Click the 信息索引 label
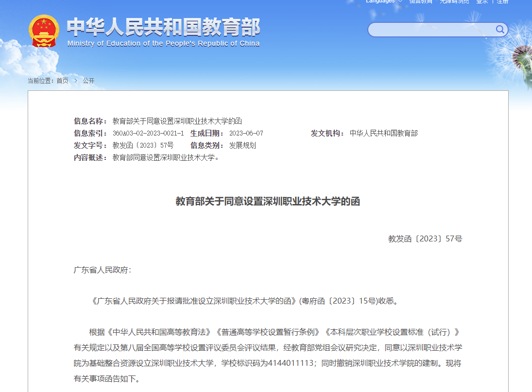The height and width of the screenshot is (392, 532). (90, 133)
